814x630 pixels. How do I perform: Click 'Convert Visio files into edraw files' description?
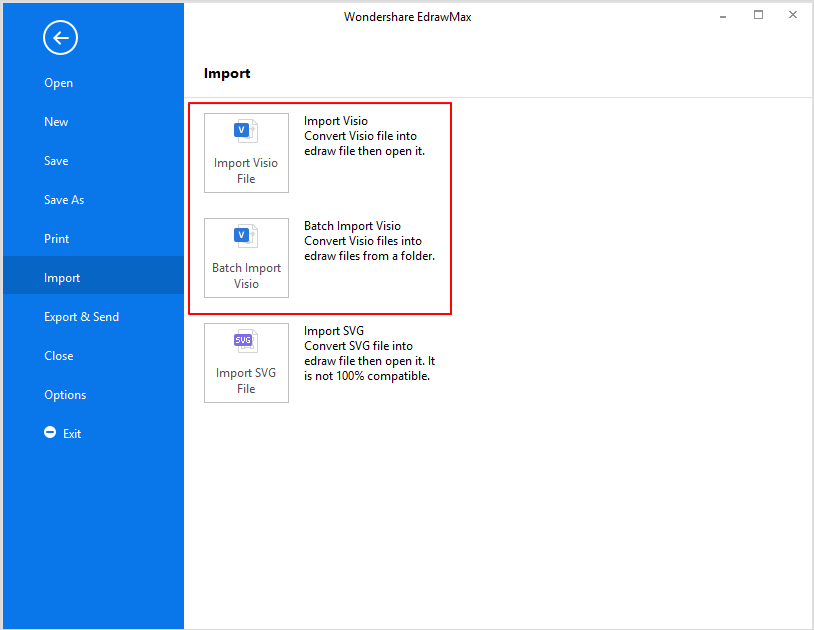click(370, 248)
